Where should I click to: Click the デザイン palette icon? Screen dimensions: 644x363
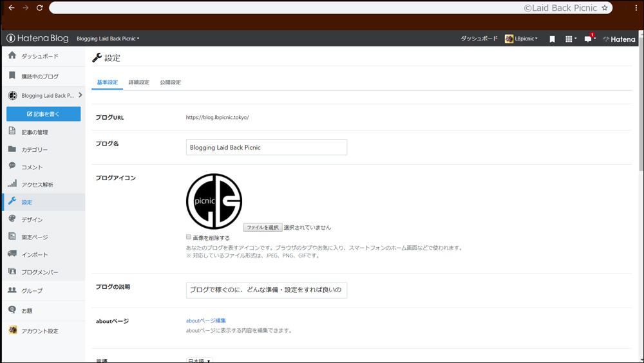(x=12, y=218)
